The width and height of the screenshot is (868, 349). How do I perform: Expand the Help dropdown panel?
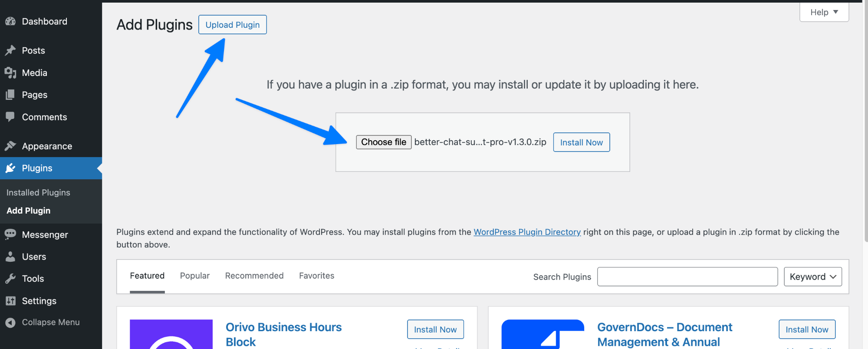pos(824,12)
